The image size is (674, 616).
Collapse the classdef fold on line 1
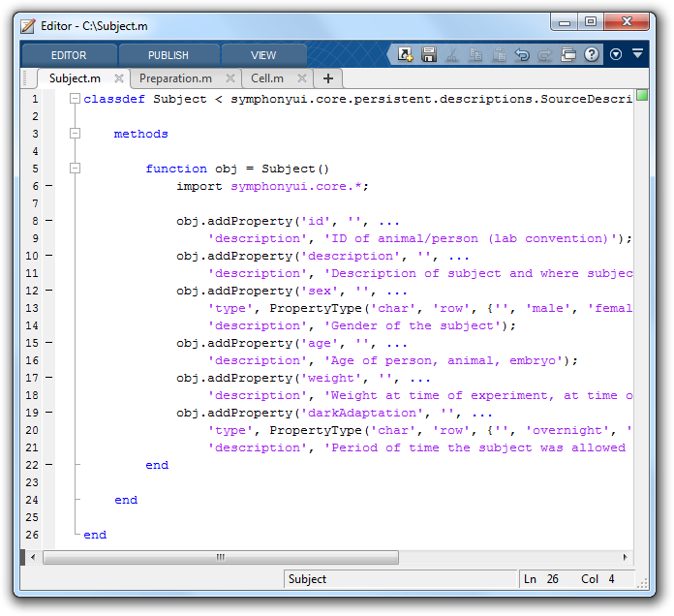(75, 99)
